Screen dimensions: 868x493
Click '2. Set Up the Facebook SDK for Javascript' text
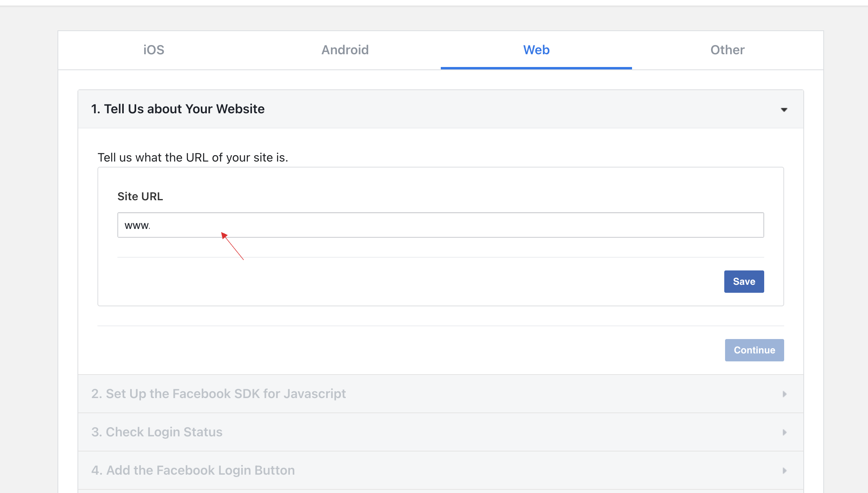[218, 394]
